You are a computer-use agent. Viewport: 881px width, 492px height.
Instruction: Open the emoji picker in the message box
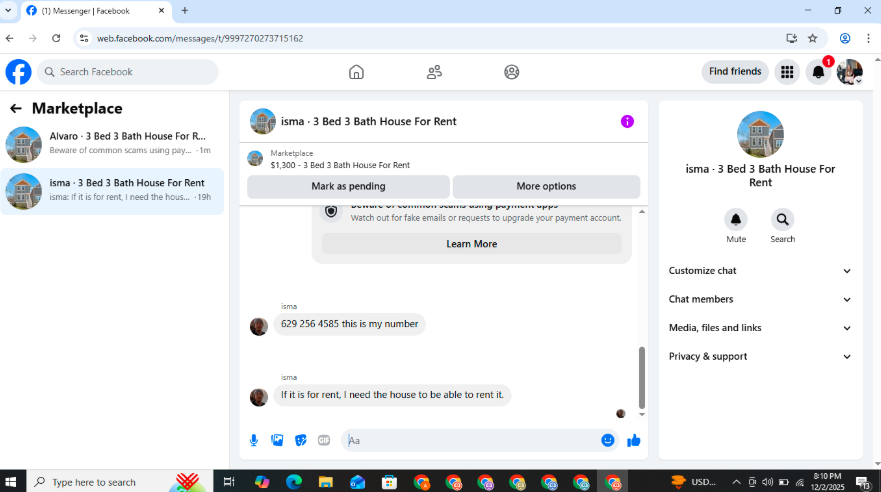click(x=607, y=440)
